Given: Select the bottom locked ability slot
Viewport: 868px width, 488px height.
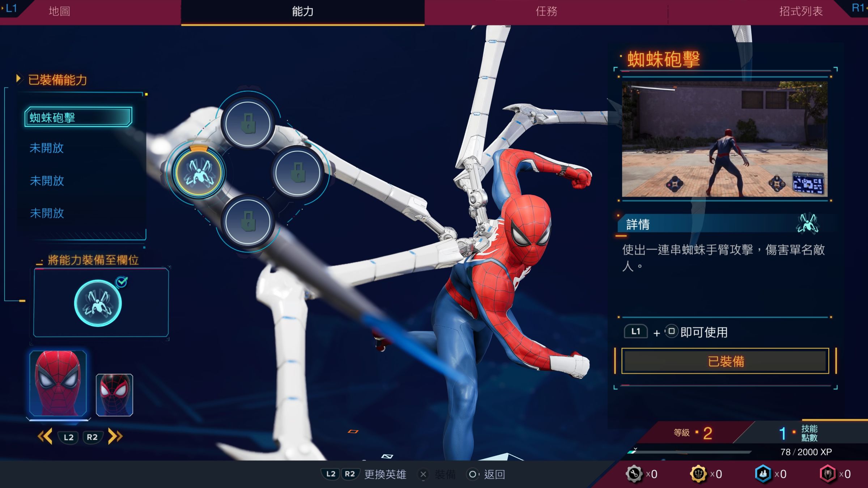Looking at the screenshot, I should (248, 221).
